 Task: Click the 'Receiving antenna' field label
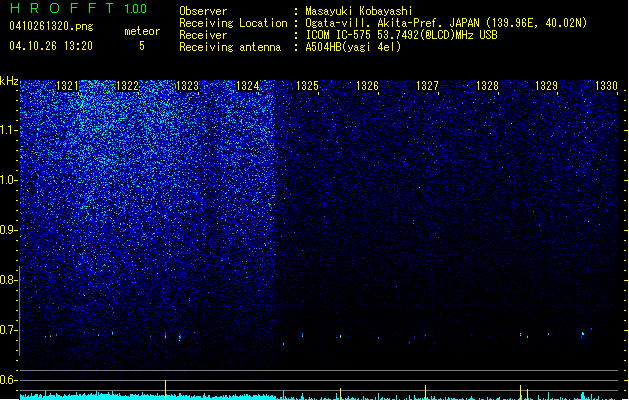click(230, 47)
